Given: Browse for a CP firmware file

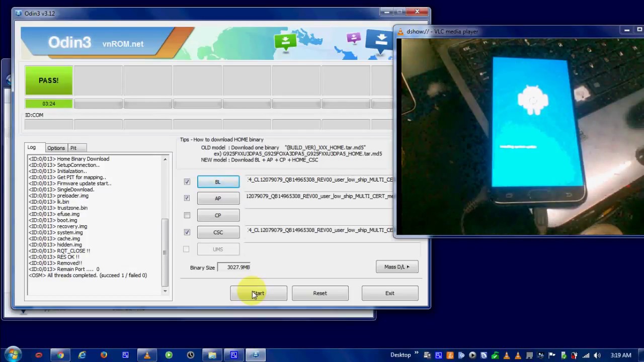Looking at the screenshot, I should 218,216.
